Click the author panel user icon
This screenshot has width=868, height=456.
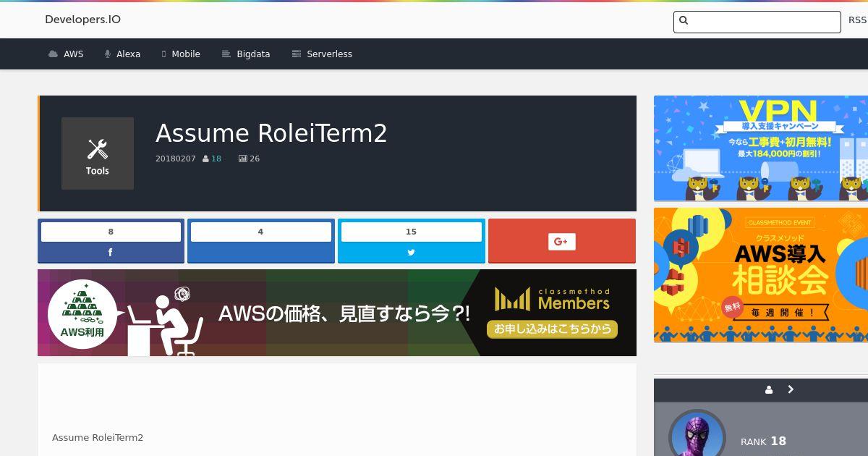pyautogui.click(x=769, y=389)
